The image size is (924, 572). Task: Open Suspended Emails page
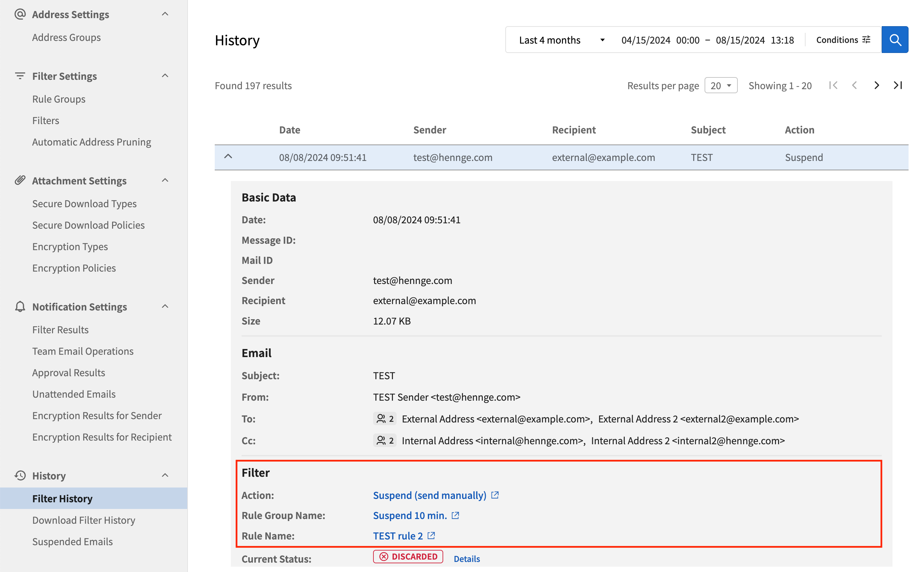point(72,542)
